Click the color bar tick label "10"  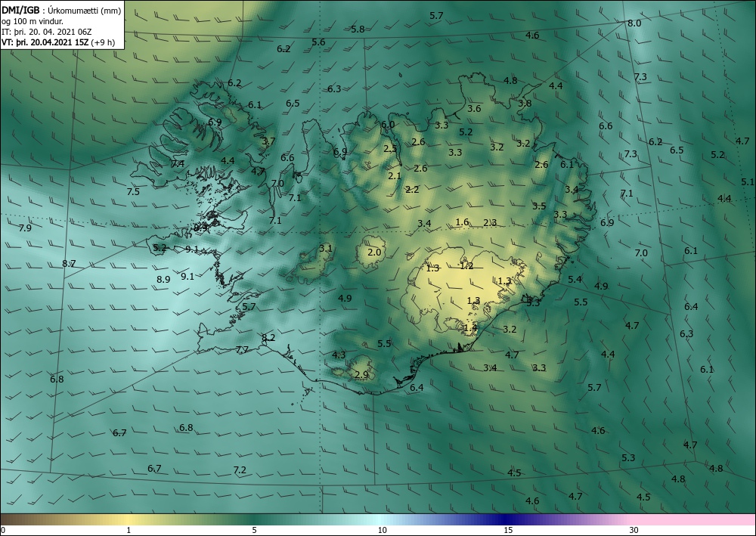(382, 530)
